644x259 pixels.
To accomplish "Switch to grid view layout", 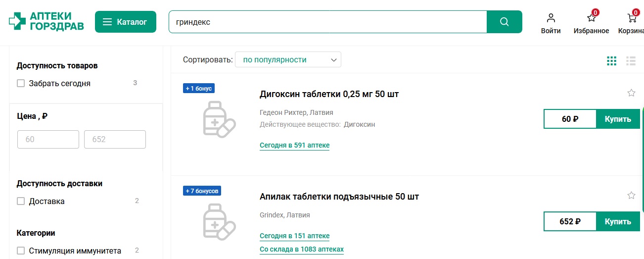I will pos(612,61).
